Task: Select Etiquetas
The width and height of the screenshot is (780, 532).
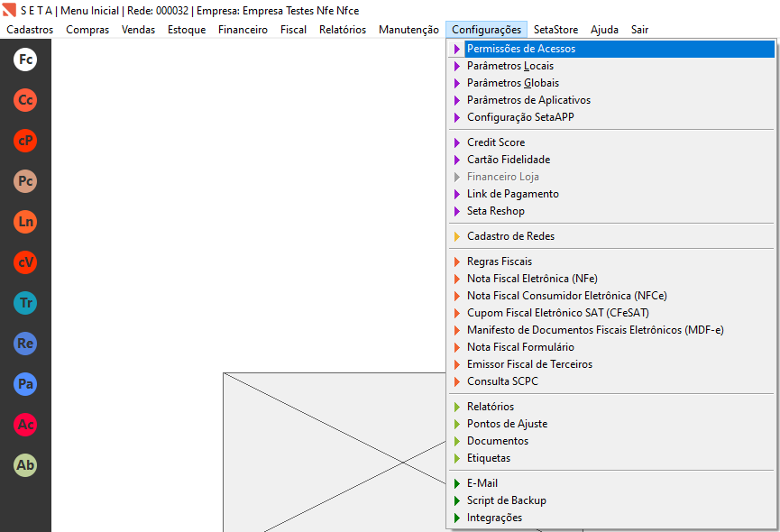Action: pos(612,458)
